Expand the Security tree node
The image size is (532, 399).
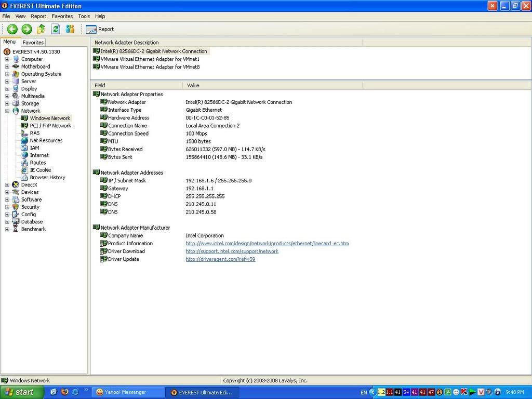pos(7,207)
